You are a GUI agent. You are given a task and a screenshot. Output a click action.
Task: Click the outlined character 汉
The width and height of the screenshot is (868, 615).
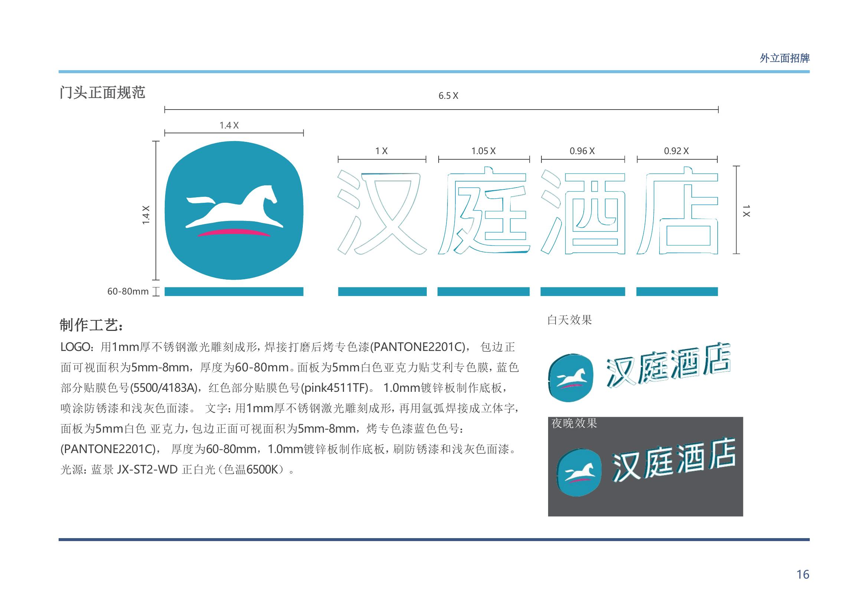[x=382, y=212]
